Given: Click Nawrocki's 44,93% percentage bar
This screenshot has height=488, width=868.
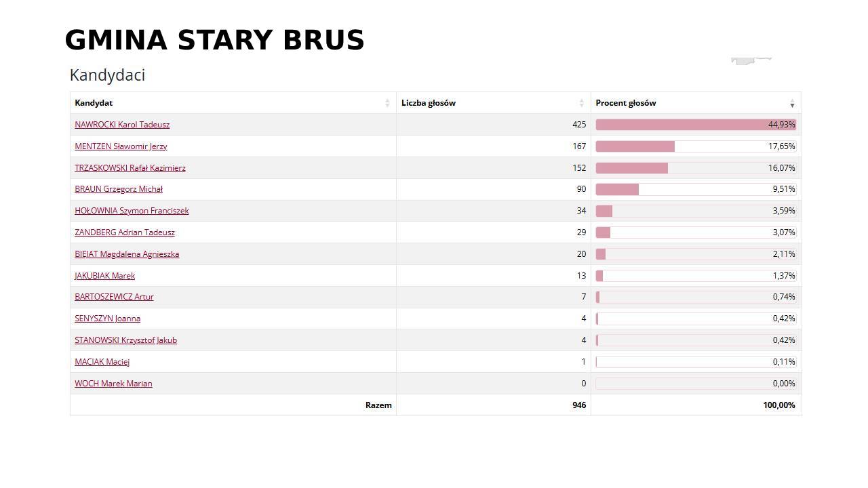Looking at the screenshot, I should click(x=695, y=125).
